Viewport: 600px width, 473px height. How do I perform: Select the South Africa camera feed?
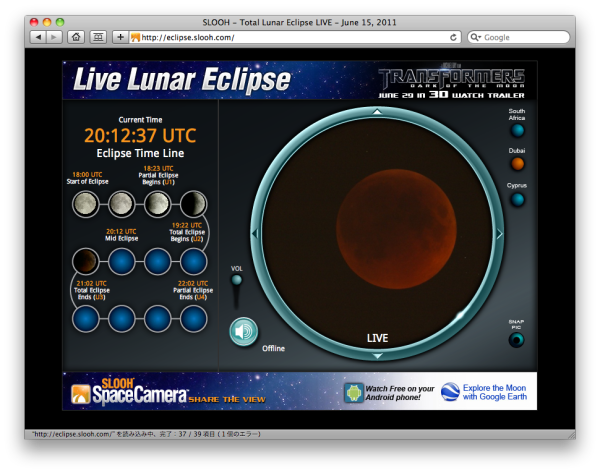click(517, 130)
